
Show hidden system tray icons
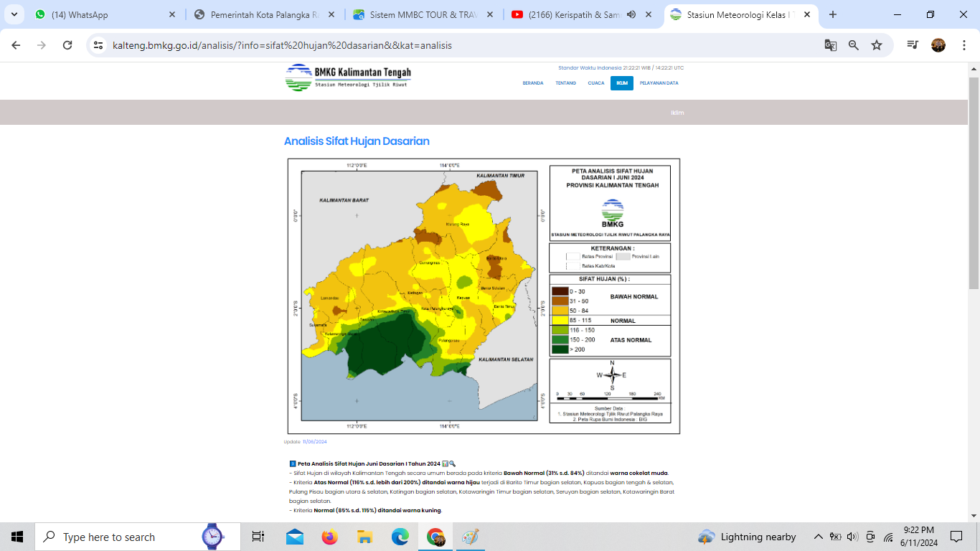[818, 537]
